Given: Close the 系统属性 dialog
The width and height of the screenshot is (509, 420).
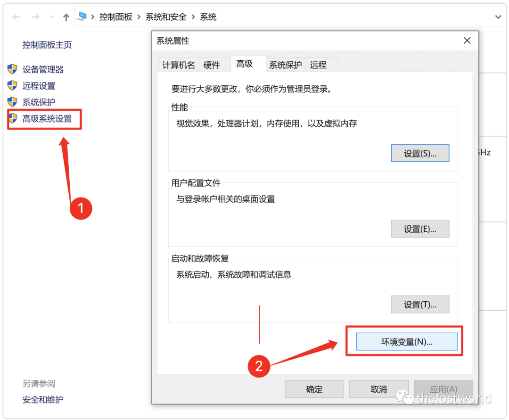Looking at the screenshot, I should pos(467,41).
